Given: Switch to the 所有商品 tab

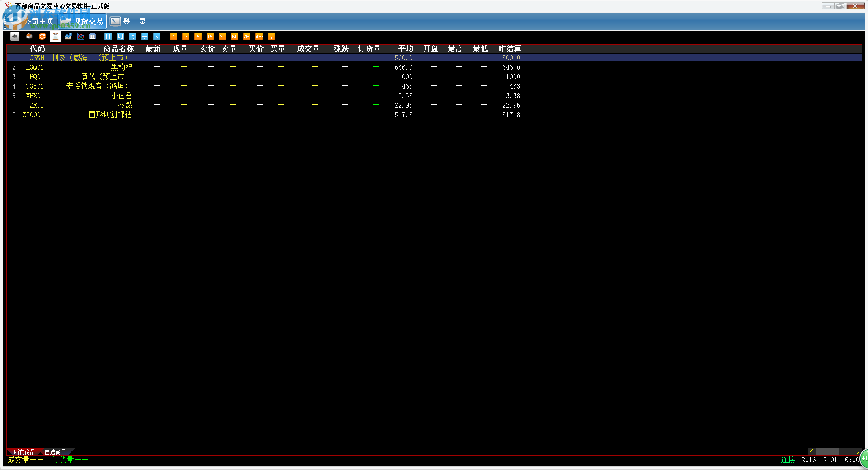Looking at the screenshot, I should click(24, 452).
